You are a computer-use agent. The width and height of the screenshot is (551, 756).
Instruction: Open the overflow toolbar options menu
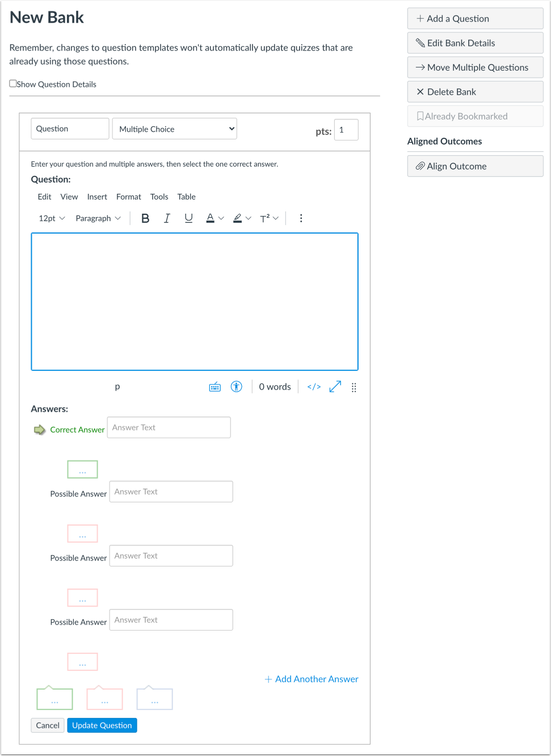pos(301,218)
